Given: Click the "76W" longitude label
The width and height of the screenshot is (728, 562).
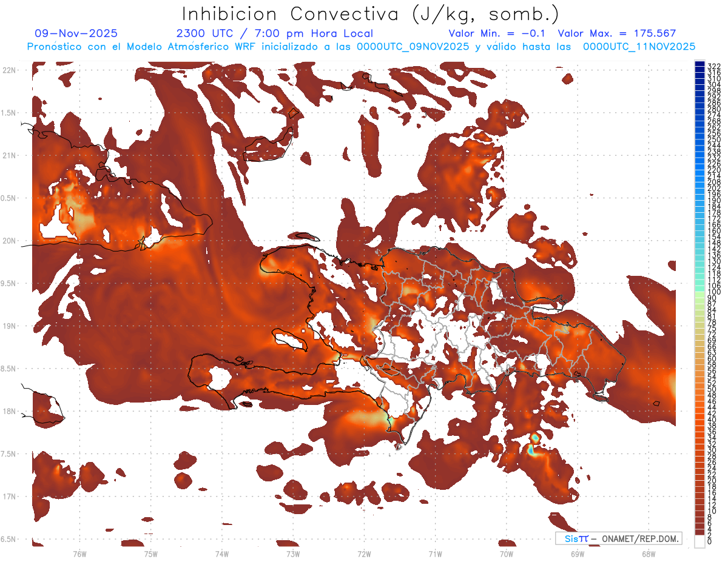Looking at the screenshot, I should click(x=79, y=554).
